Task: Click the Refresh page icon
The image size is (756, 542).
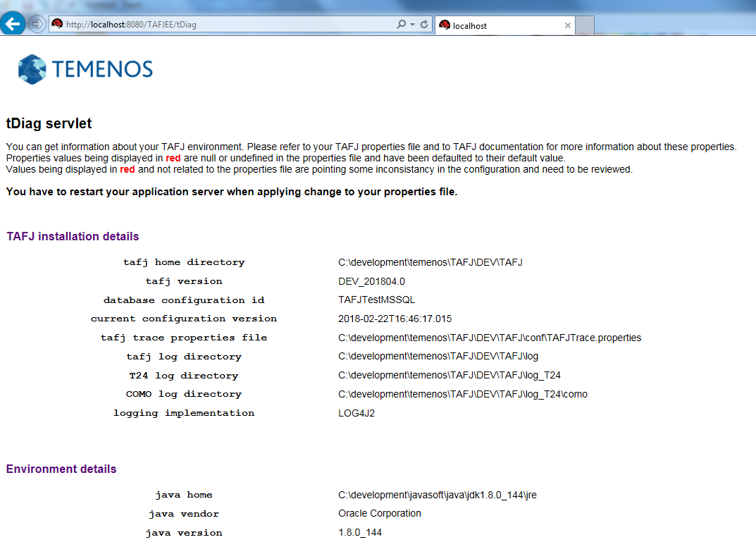Action: [x=424, y=24]
